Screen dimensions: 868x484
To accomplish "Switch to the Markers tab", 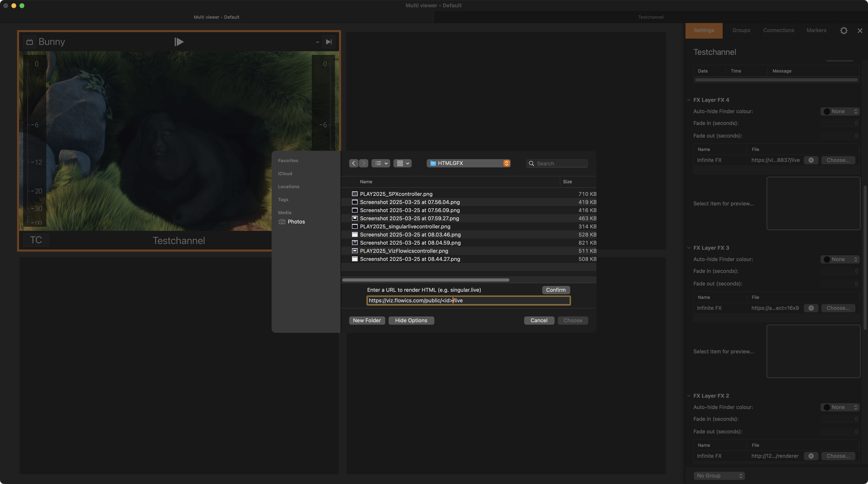I will coord(816,30).
